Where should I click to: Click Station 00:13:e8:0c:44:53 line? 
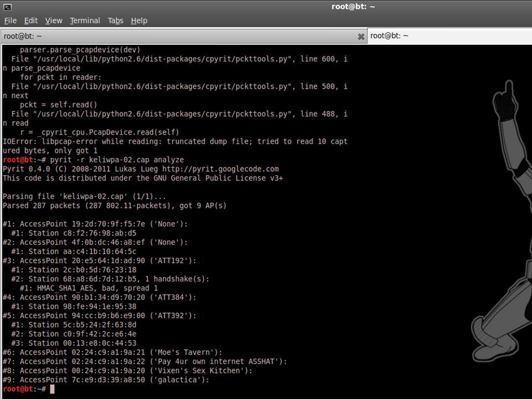(74, 343)
